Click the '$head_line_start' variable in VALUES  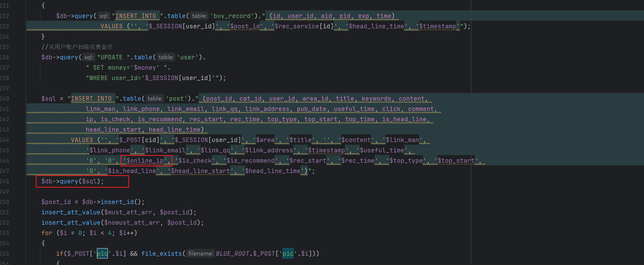[201, 171]
